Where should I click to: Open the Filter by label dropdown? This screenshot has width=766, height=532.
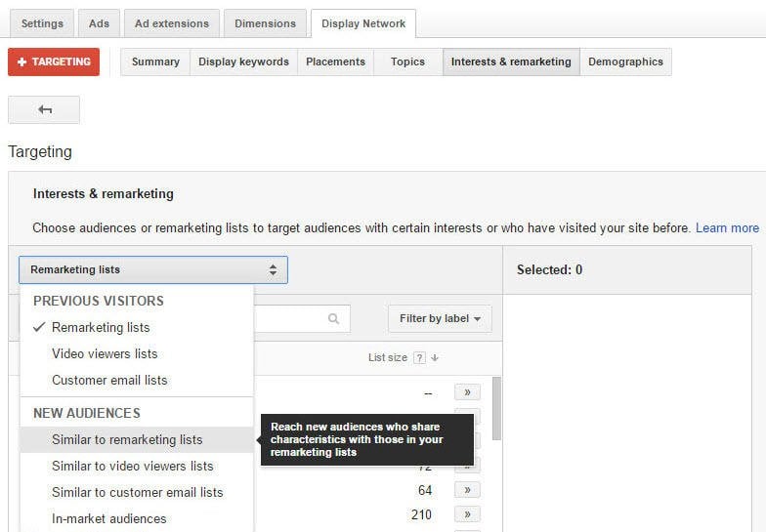click(440, 318)
